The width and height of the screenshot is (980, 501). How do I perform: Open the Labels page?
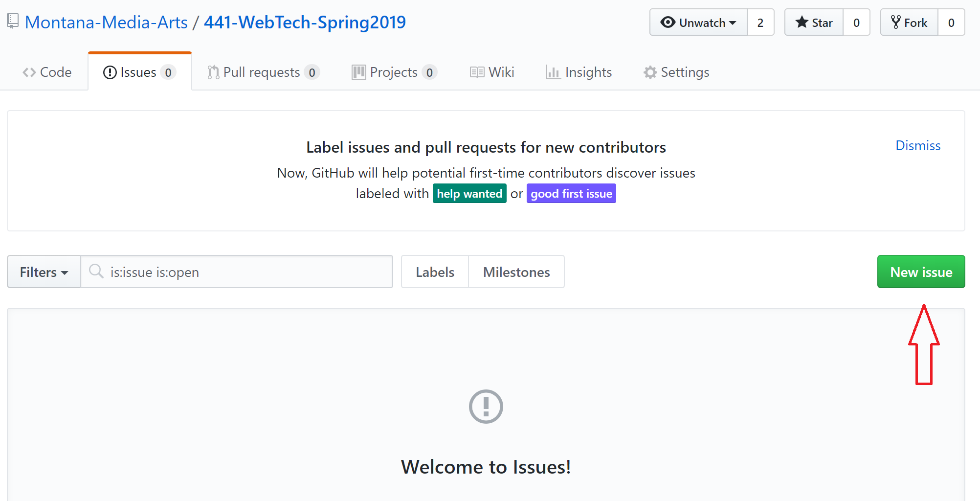435,272
